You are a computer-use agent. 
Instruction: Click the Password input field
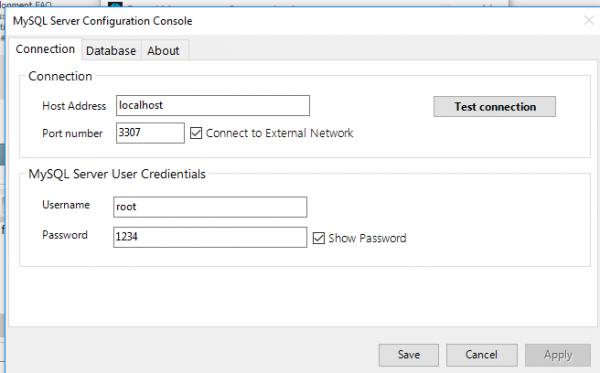pyautogui.click(x=210, y=237)
